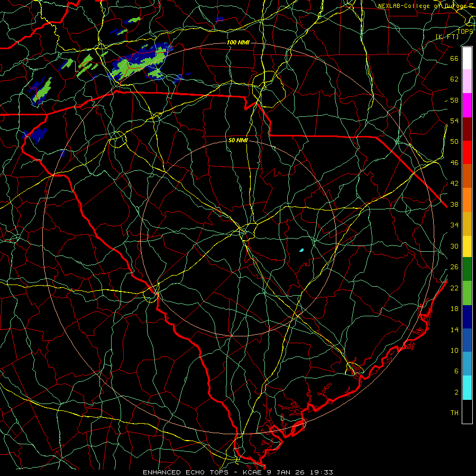Image resolution: width=476 pixels, height=476 pixels.
Task: Click the '2' legend scale value
Action: [456, 392]
